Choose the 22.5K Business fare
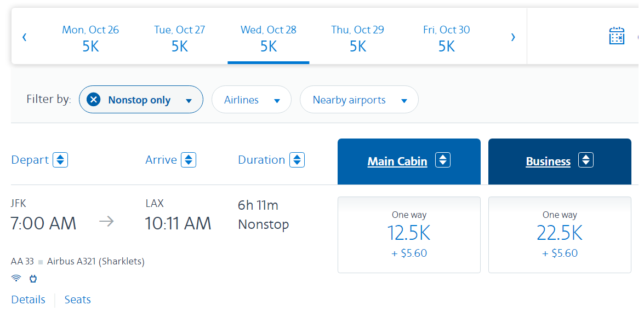Screen dimensions: 644x317 pos(560,234)
